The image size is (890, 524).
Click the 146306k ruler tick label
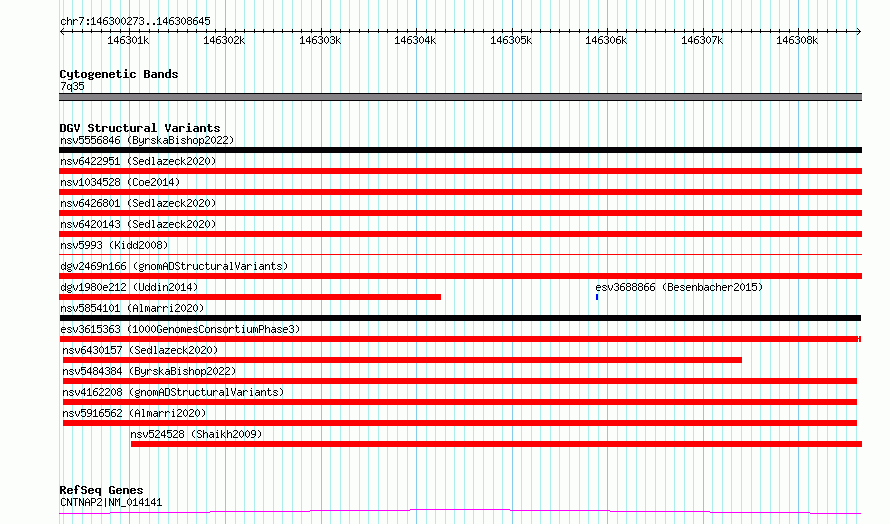606,40
